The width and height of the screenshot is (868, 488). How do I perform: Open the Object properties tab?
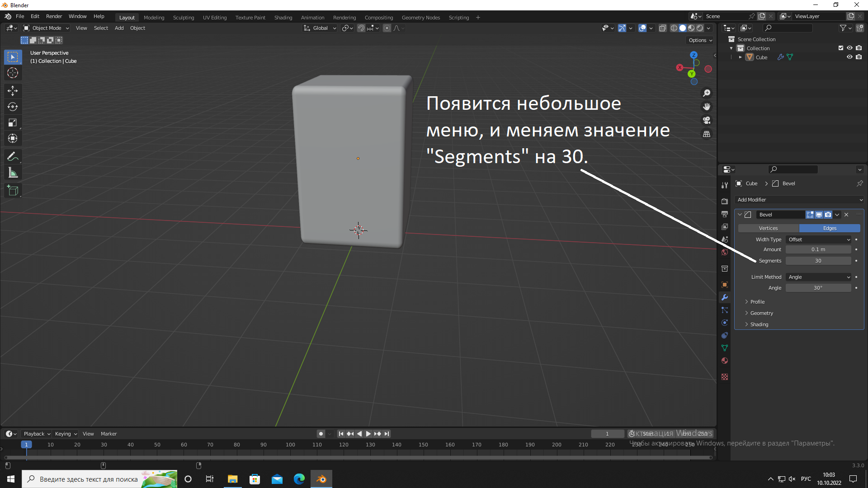(x=725, y=285)
